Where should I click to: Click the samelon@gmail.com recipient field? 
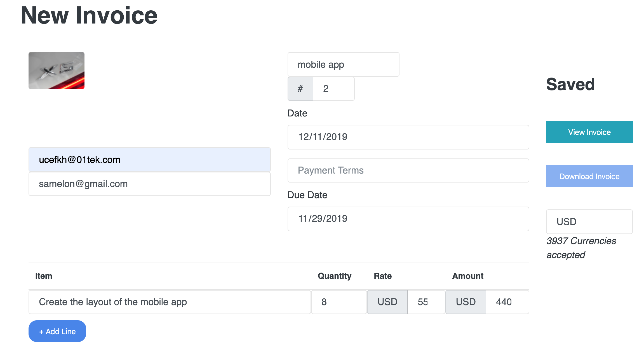click(x=149, y=184)
